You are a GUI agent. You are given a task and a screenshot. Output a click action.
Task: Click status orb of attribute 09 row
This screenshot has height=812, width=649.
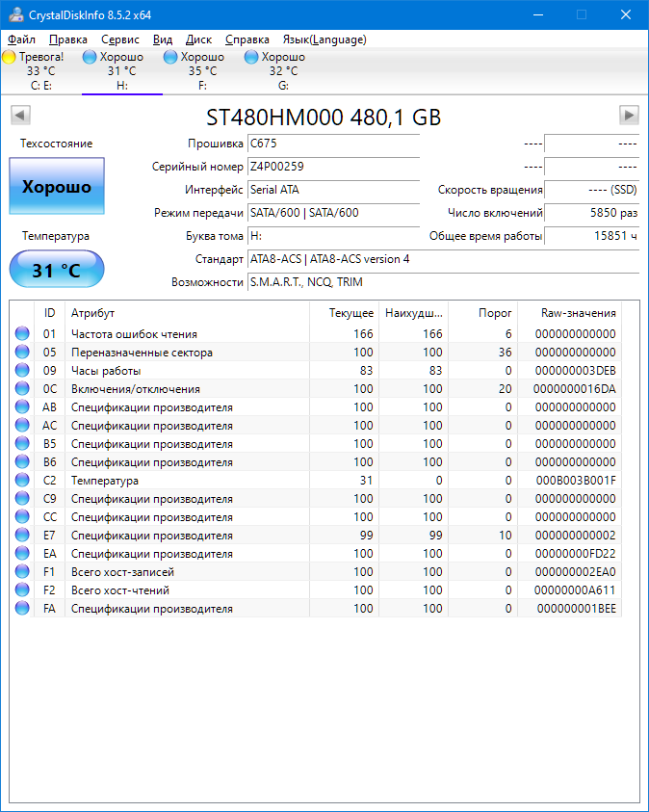pos(22,370)
